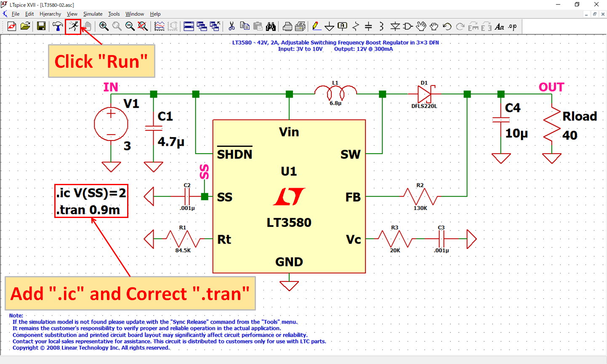Image resolution: width=607 pixels, height=364 pixels.
Task: Activate the Wire drawing pencil tool
Action: pyautogui.click(x=315, y=26)
